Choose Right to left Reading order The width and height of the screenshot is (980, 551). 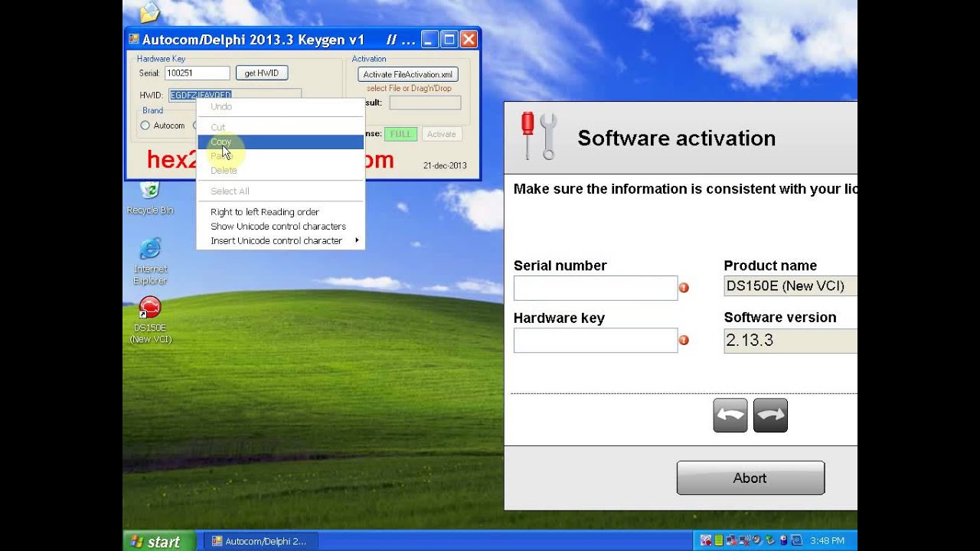coord(280,212)
